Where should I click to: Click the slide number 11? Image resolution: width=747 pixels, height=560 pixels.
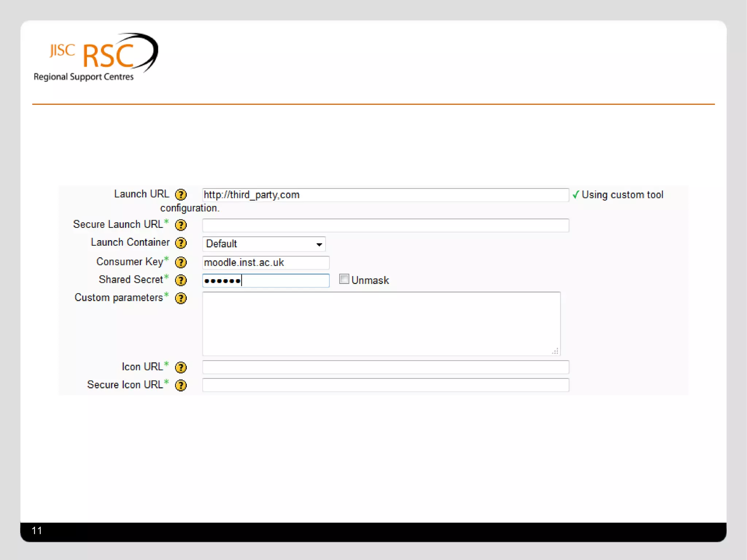pyautogui.click(x=37, y=530)
